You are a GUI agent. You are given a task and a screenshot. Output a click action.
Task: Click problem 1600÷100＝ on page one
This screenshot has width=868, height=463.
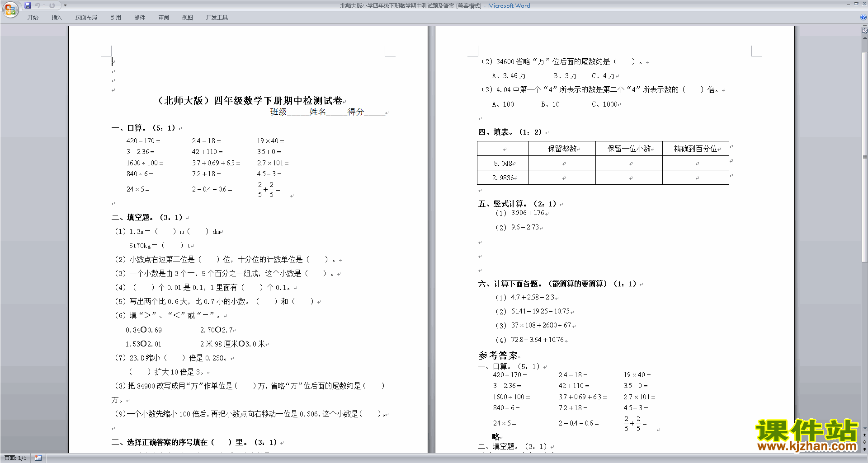coord(145,163)
